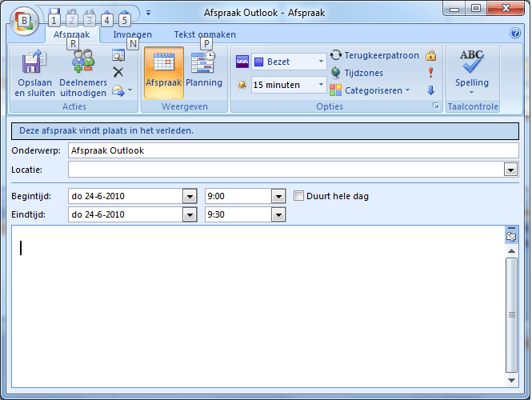
Task: Toggle the private lock icon
Action: click(x=430, y=55)
